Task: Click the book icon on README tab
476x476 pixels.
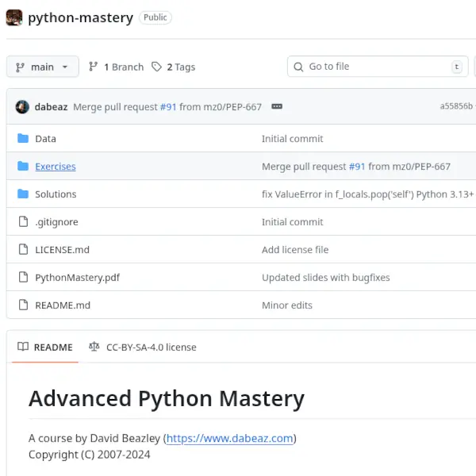Action: (x=23, y=347)
